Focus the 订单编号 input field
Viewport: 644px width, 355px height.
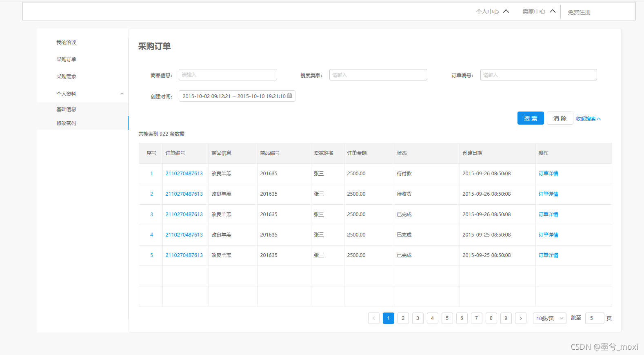click(x=539, y=75)
